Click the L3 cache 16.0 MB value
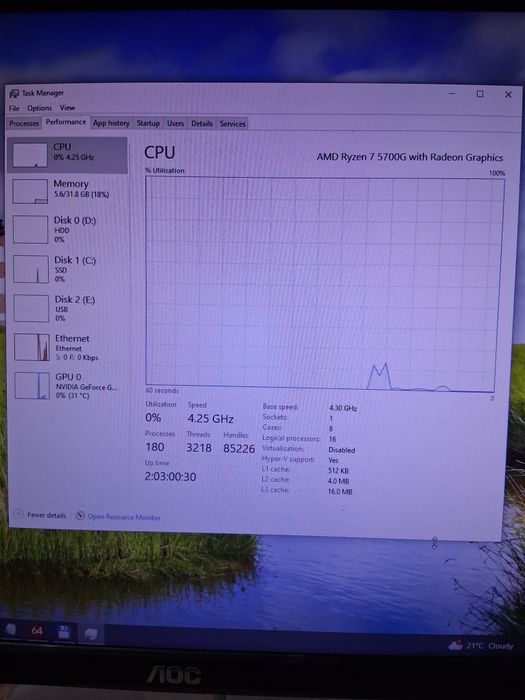The width and height of the screenshot is (525, 700). click(340, 492)
